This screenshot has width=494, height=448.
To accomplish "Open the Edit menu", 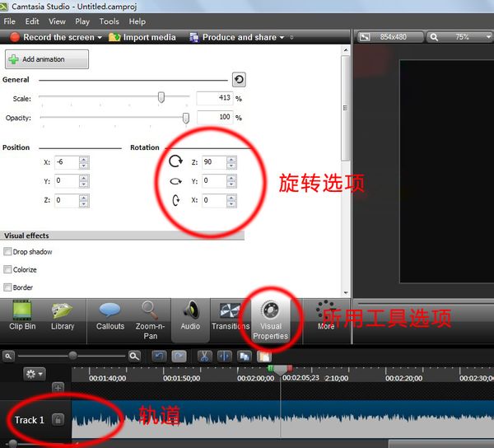I will 32,21.
